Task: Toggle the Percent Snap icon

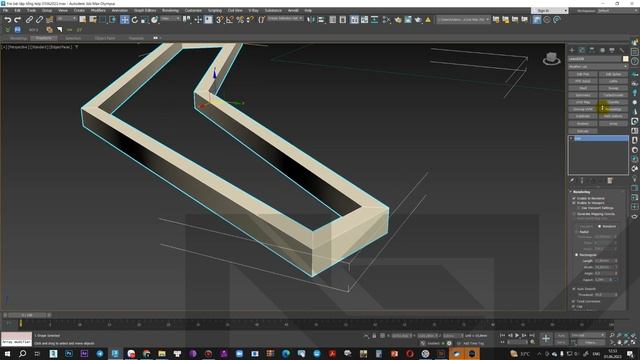Action: pyautogui.click(x=240, y=20)
